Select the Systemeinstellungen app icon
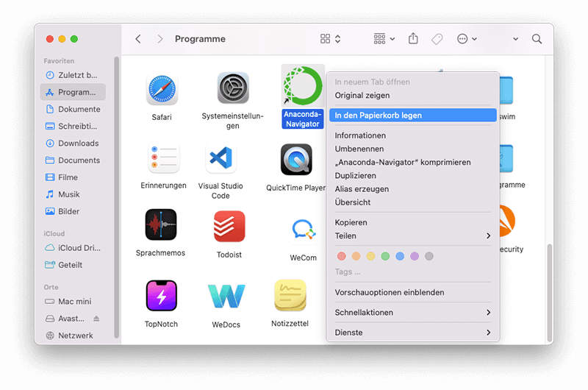 click(x=233, y=88)
